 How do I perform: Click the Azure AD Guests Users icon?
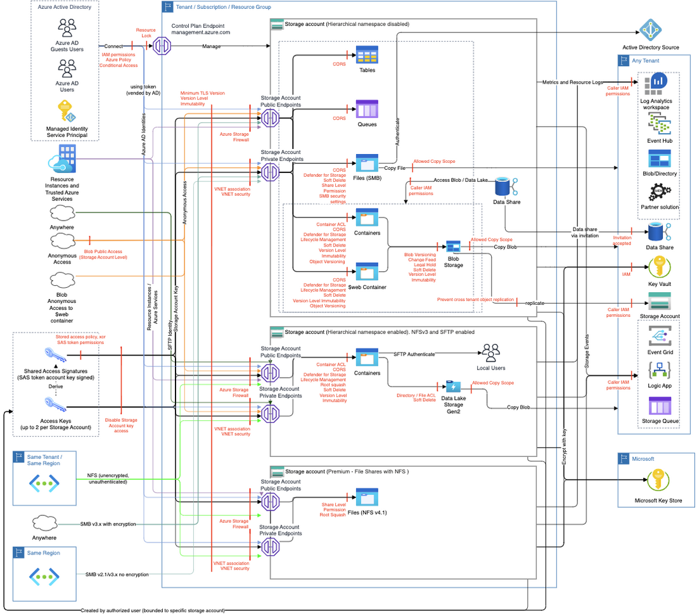(67, 27)
